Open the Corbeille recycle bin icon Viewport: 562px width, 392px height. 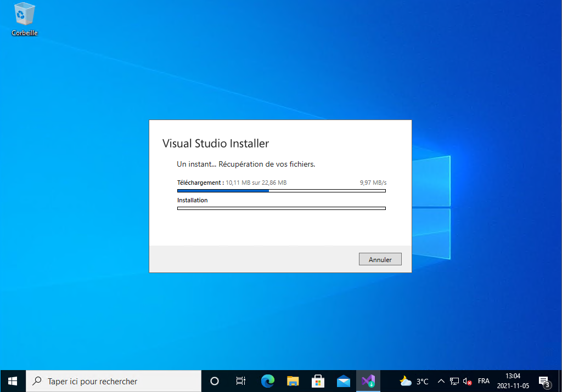[x=24, y=19]
